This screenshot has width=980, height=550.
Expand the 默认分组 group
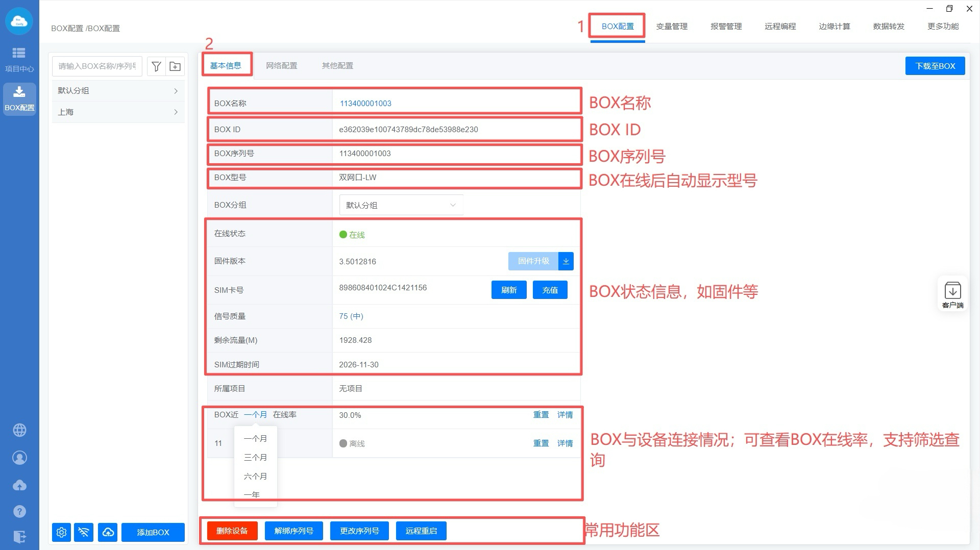(118, 91)
